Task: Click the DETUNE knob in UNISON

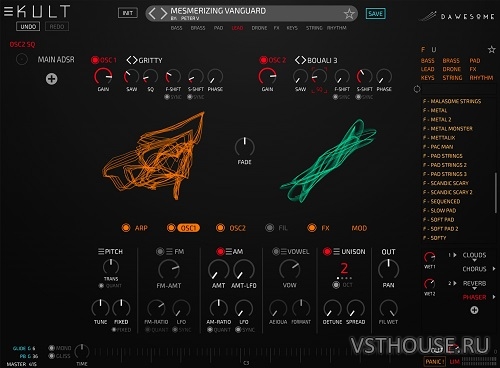Action: 332,308
